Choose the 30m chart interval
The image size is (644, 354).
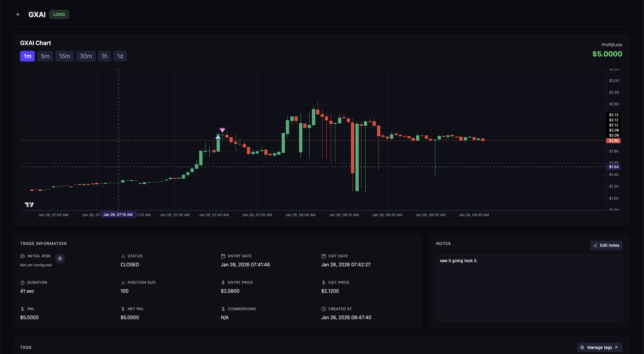click(x=86, y=56)
